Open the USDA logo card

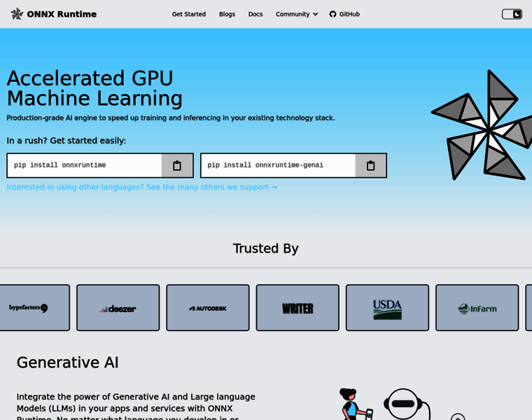(388, 308)
